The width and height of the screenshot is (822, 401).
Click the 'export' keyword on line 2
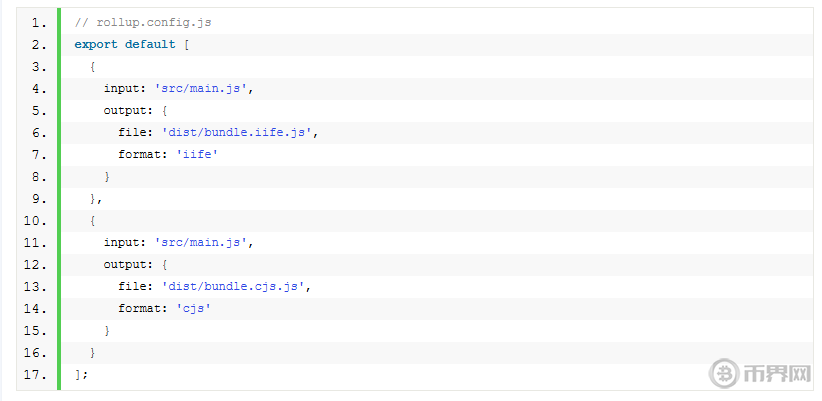pos(96,44)
